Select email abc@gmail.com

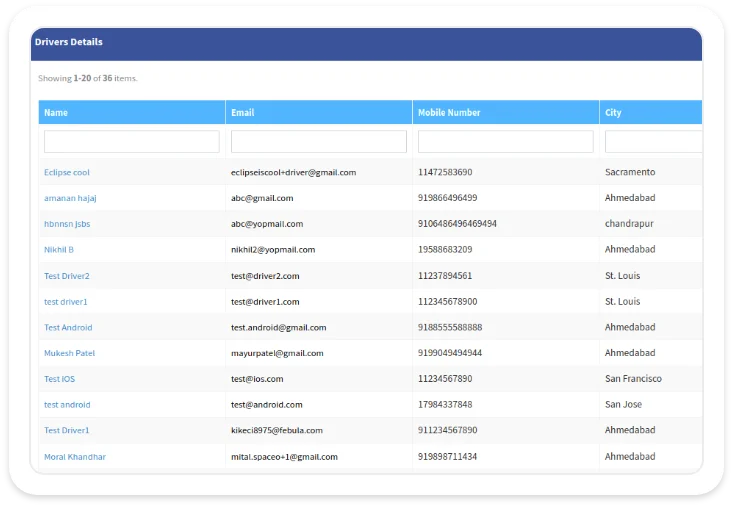[x=262, y=198]
